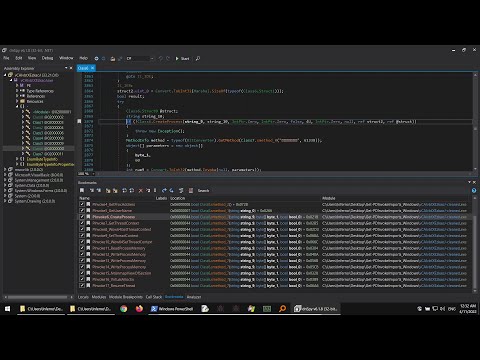Screen dimensions: 480x360
Task: Expand the PE tree node
Action: tap(17, 86)
